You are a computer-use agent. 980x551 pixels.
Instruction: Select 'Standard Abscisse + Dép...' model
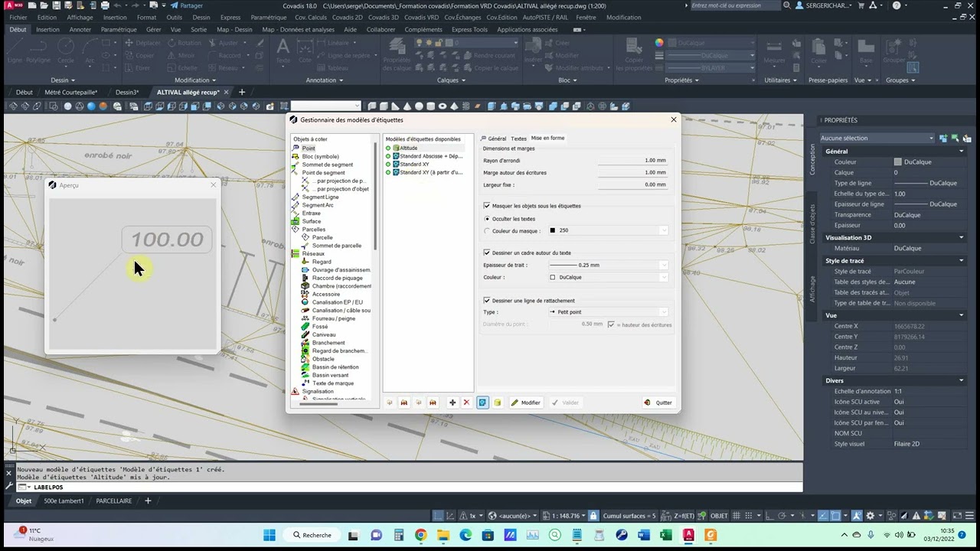click(x=431, y=156)
